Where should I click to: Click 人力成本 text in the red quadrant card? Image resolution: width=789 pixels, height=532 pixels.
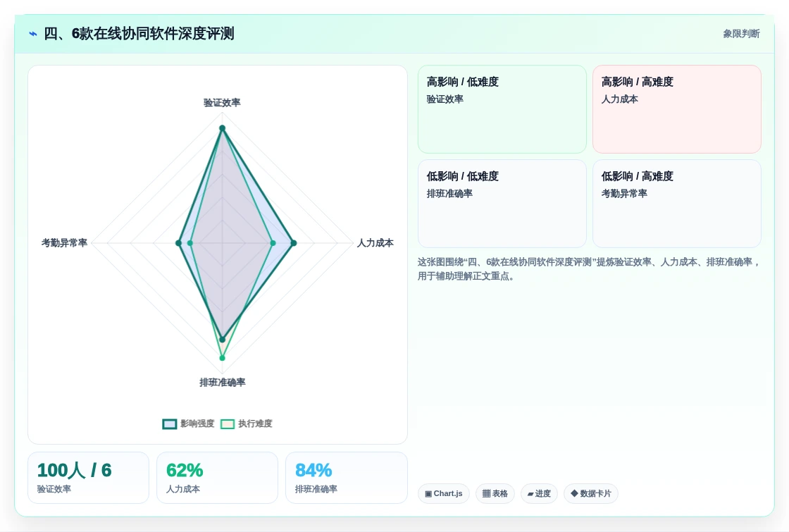[x=619, y=99]
